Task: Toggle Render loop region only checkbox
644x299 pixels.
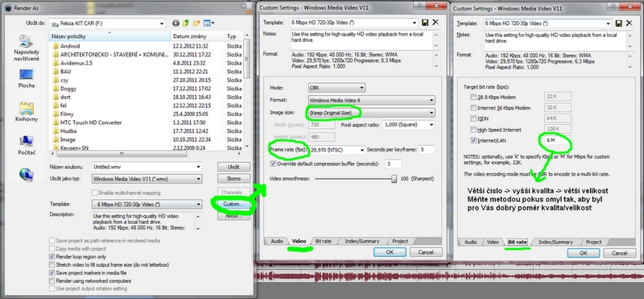Action: (x=52, y=256)
